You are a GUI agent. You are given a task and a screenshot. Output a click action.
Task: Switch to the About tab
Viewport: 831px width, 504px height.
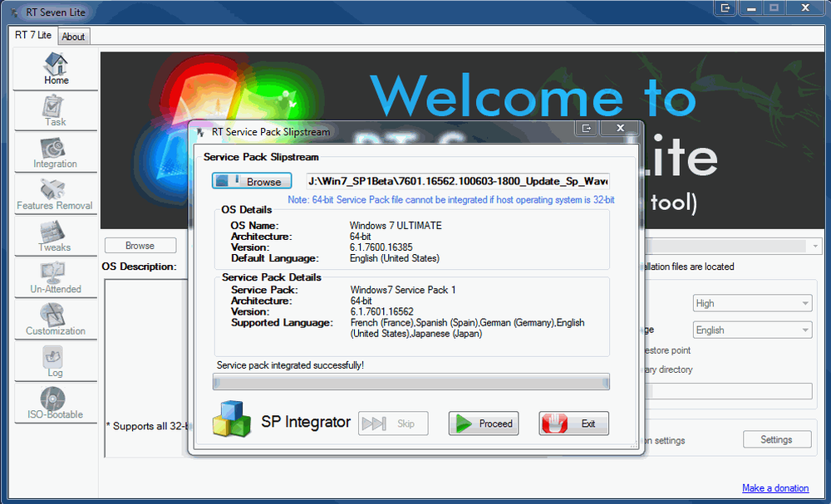click(x=73, y=37)
